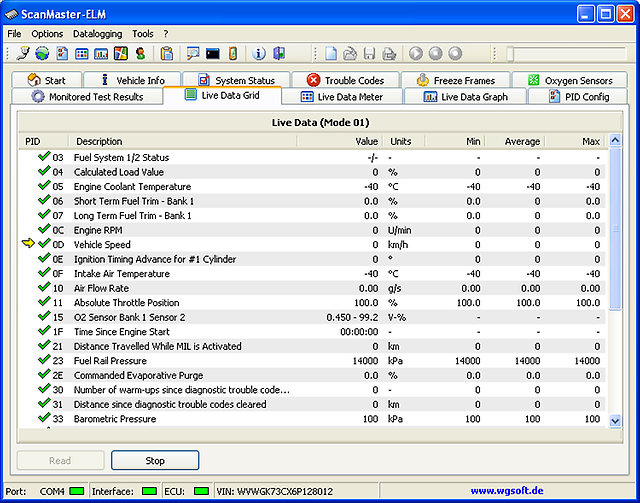Click the live data scrollbar down arrow
The width and height of the screenshot is (640, 503).
[x=615, y=421]
